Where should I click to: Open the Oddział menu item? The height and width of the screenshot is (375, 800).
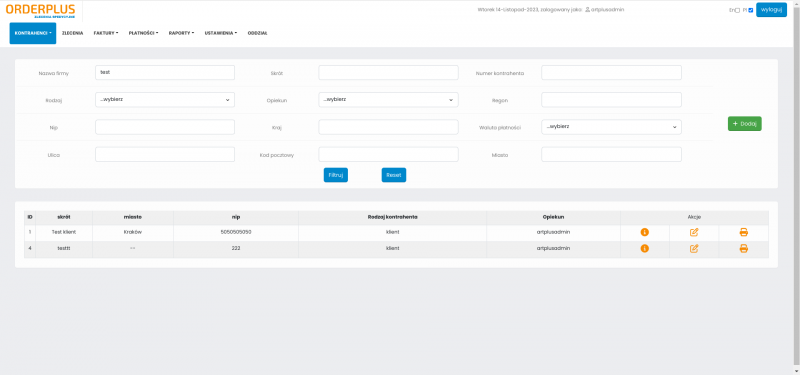[257, 33]
